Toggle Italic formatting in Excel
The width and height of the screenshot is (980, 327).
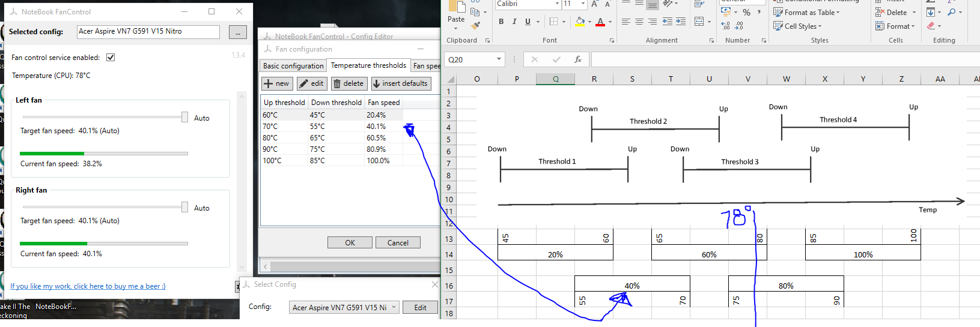tap(514, 22)
